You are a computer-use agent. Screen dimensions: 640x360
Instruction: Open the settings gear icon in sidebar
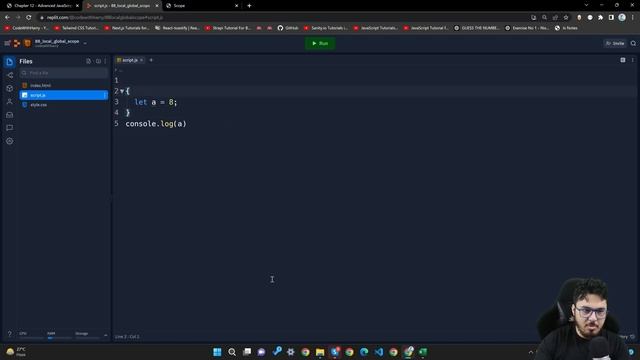click(x=9, y=141)
